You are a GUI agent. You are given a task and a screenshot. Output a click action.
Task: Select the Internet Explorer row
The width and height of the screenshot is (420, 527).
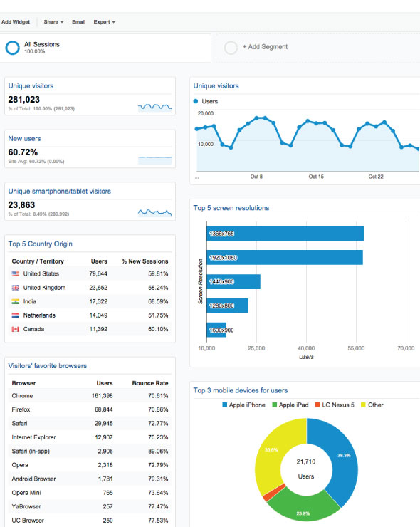[x=90, y=437]
